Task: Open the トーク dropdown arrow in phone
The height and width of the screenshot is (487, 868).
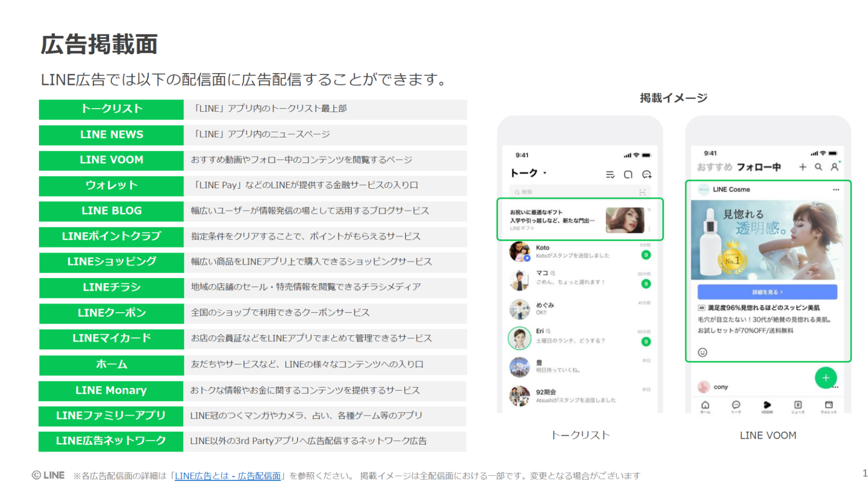Action: 545,173
